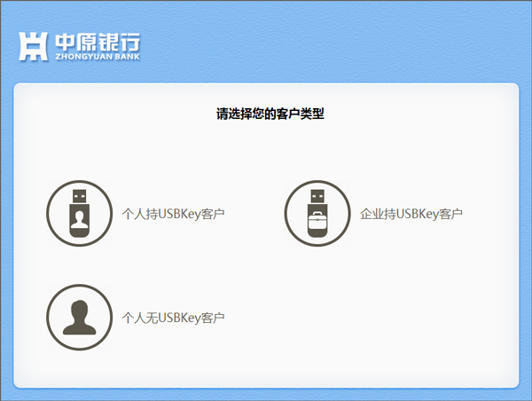Select 个人无USBKey客户 text link
Screen dimensions: 532x401
173,318
